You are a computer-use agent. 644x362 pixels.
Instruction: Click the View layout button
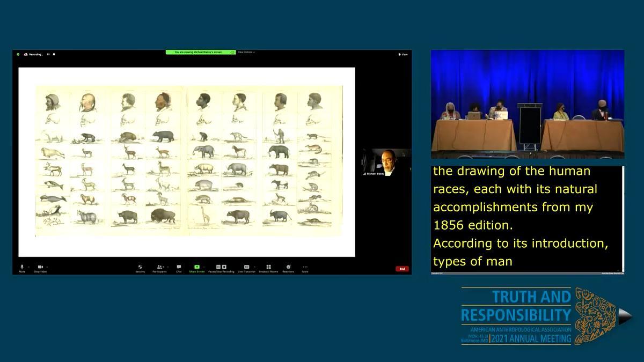[403, 54]
